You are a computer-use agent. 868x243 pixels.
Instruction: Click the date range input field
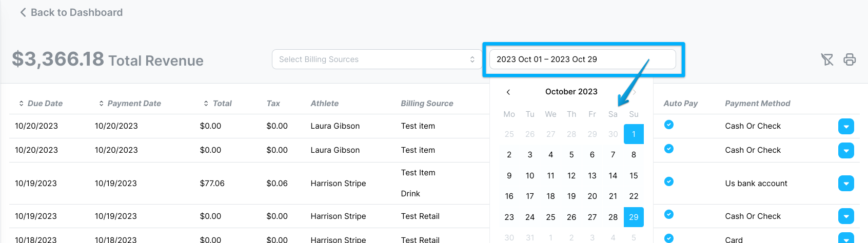tap(583, 59)
